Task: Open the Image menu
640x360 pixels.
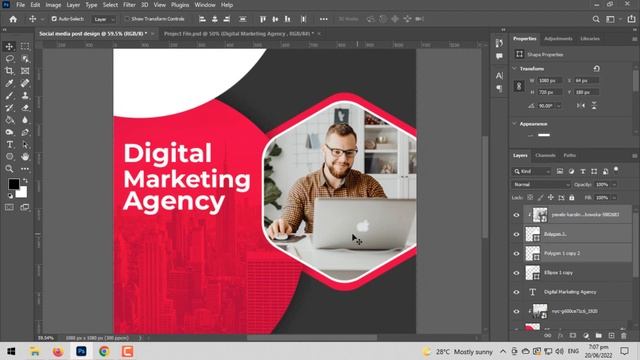Action: click(53, 5)
